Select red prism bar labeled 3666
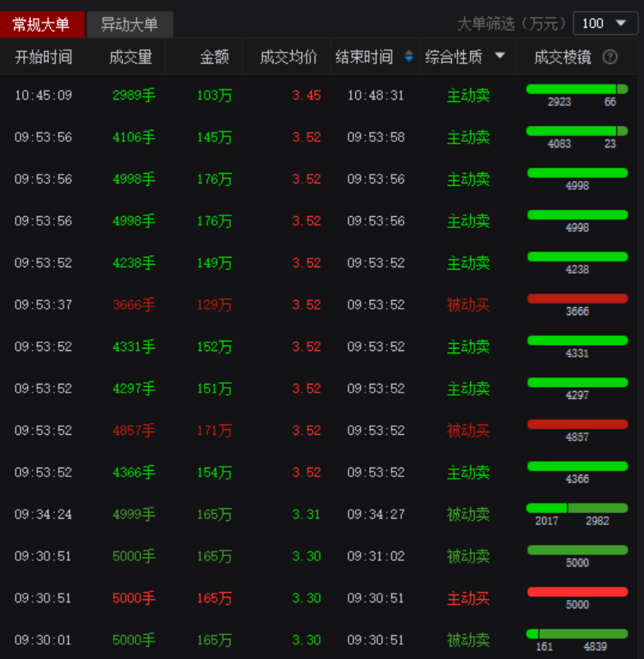Viewport: 644px width, 659px height. [577, 298]
